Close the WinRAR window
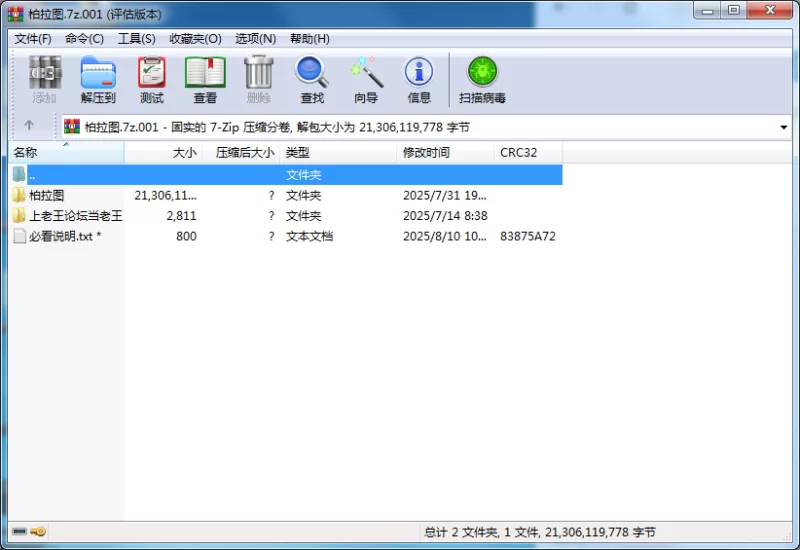Viewport: 800px width, 550px height. click(770, 11)
